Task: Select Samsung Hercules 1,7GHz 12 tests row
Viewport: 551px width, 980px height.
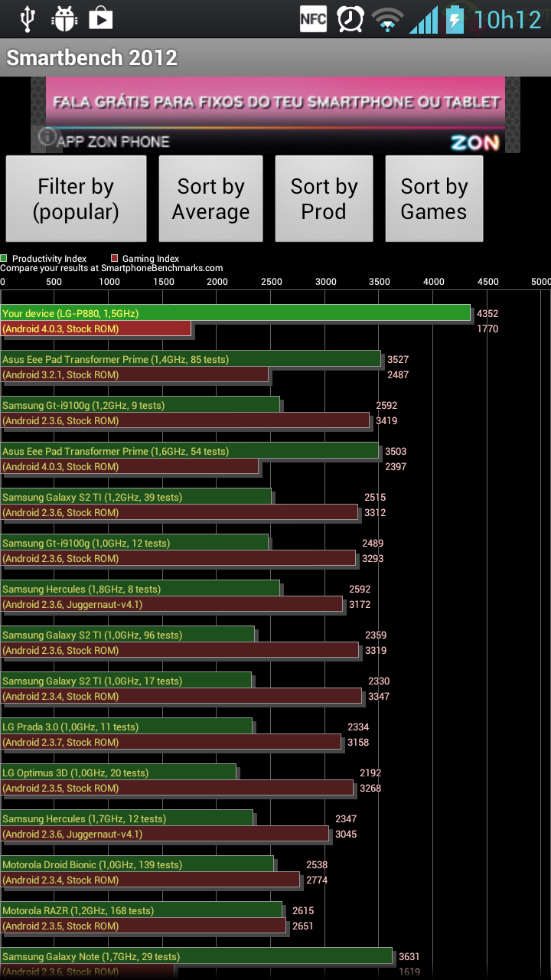Action: pyautogui.click(x=127, y=818)
